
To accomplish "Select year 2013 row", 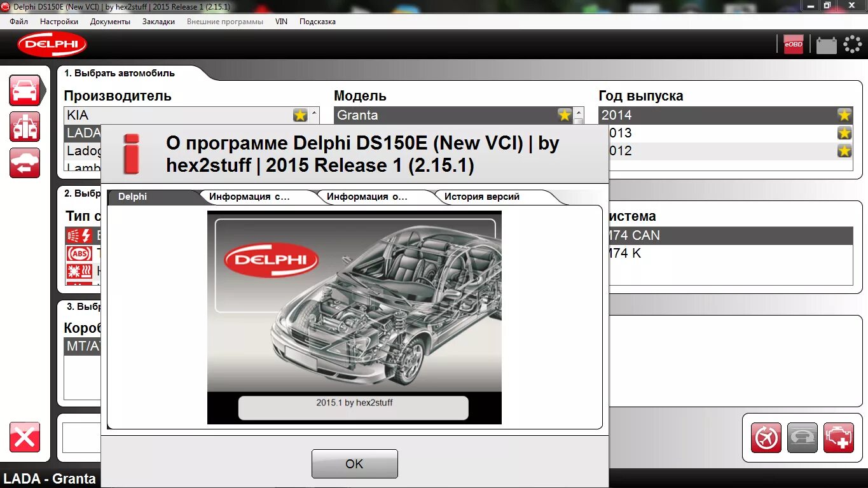I will (730, 133).
